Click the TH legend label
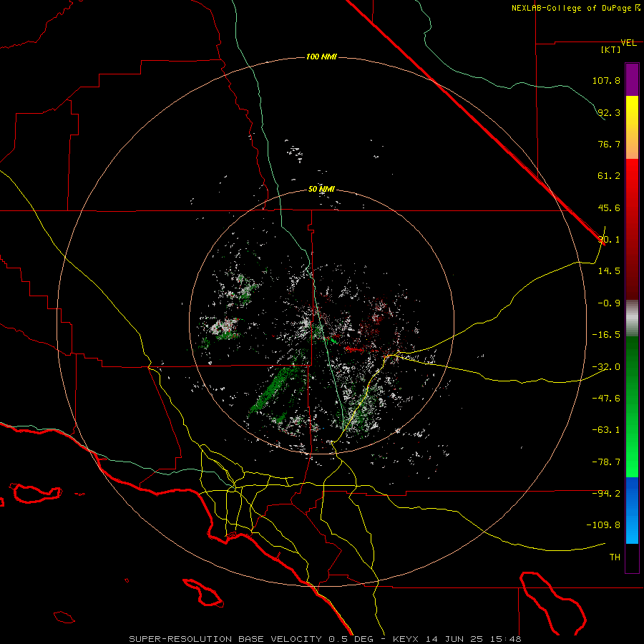Screen dimensions: 644x644 tap(615, 557)
